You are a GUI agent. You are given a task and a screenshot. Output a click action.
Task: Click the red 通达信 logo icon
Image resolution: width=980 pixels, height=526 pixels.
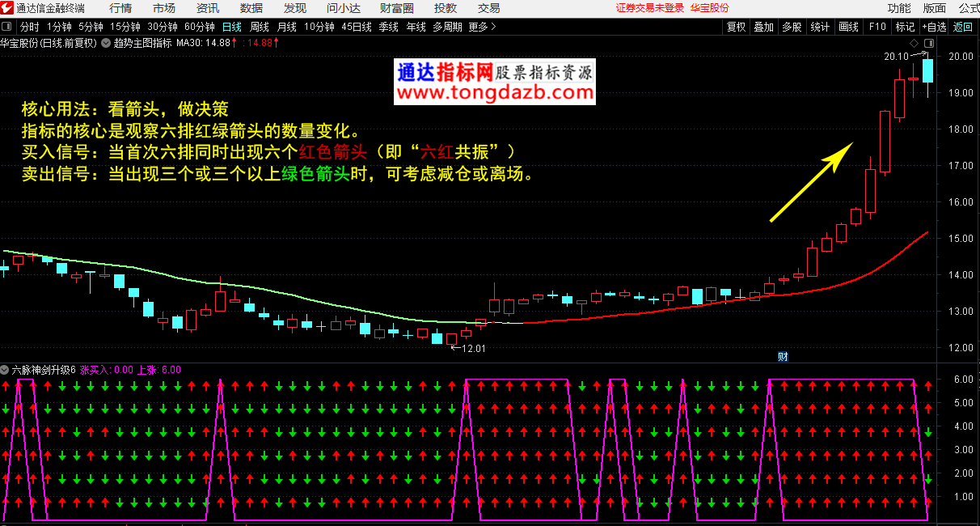coord(6,8)
